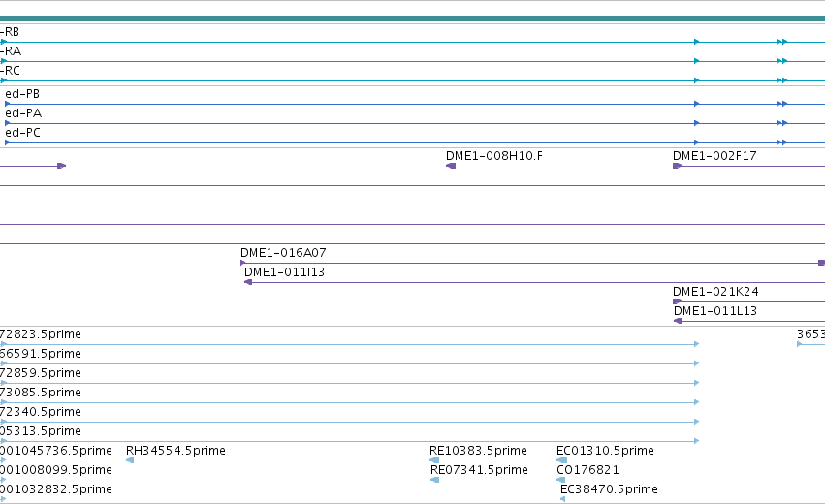Click the RE07341.5prime label
Viewport: 825px width, 504px height.
point(479,470)
